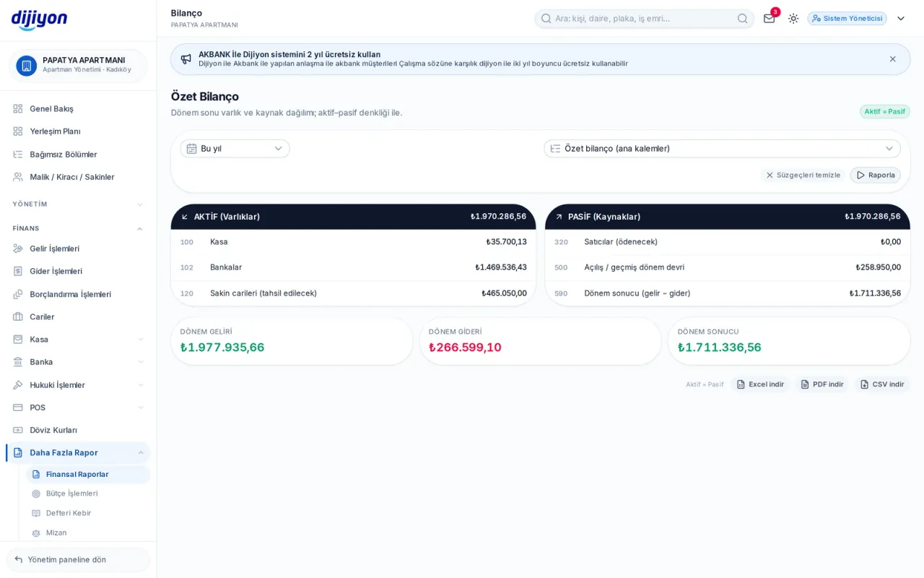Viewport: 924px width, 578px height.
Task: Click the Aktif = Pasif green status badge
Action: (x=884, y=111)
